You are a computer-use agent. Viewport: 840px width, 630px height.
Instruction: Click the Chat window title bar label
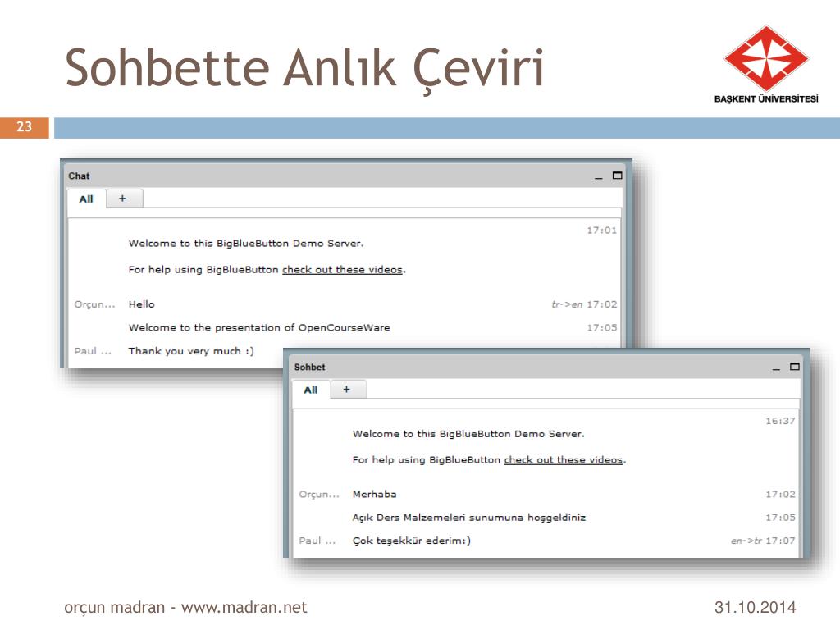tap(79, 176)
